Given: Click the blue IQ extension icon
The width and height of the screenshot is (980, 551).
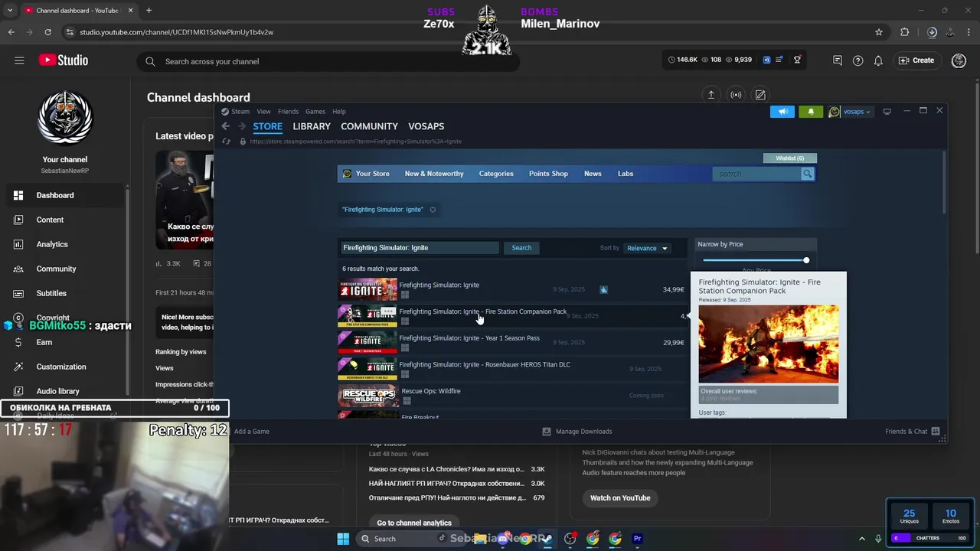Looking at the screenshot, I should click(767, 60).
